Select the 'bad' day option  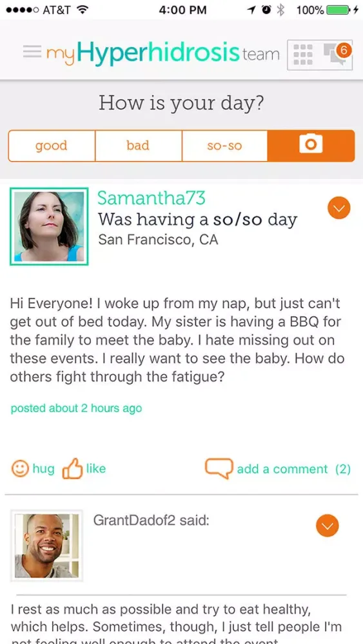pyautogui.click(x=138, y=146)
